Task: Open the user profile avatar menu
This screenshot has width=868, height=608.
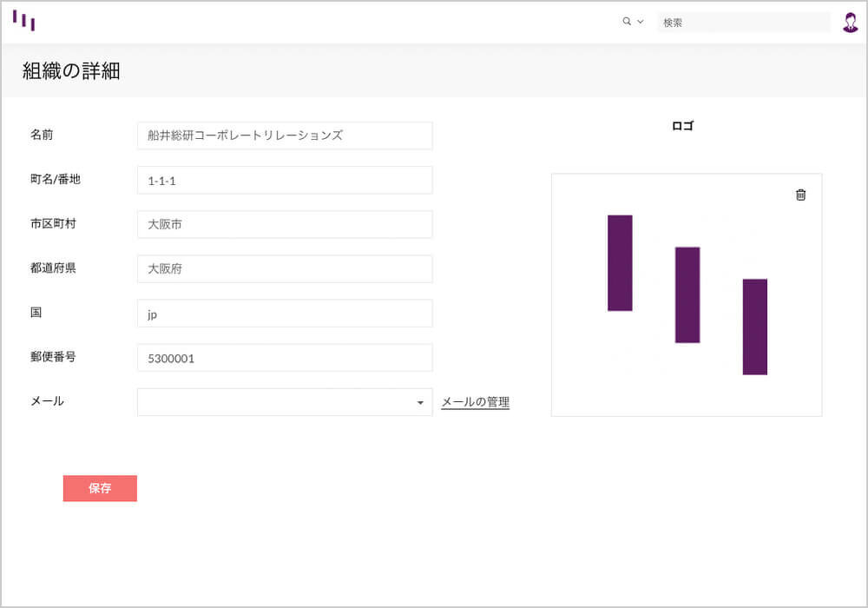Action: click(x=851, y=23)
